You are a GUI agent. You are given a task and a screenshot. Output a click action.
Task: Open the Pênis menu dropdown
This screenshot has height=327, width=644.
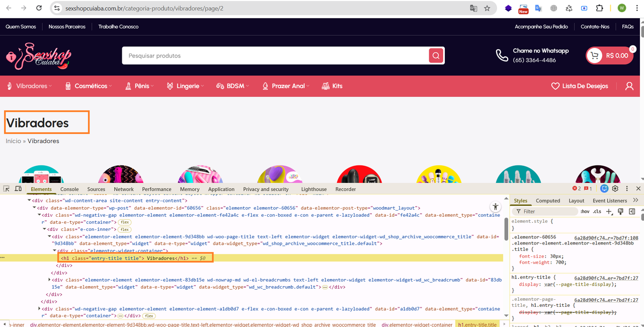pyautogui.click(x=139, y=86)
